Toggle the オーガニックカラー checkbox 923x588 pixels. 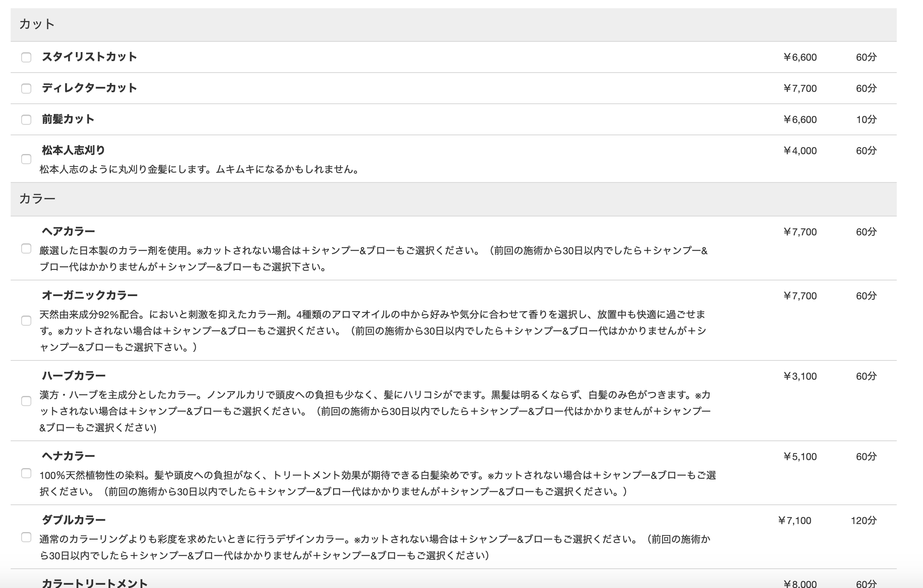pos(26,320)
